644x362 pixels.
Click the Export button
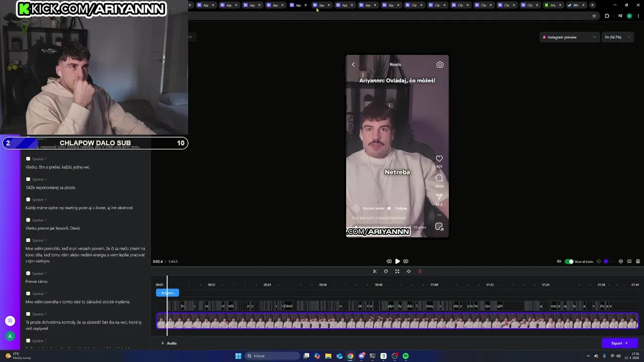pyautogui.click(x=620, y=343)
